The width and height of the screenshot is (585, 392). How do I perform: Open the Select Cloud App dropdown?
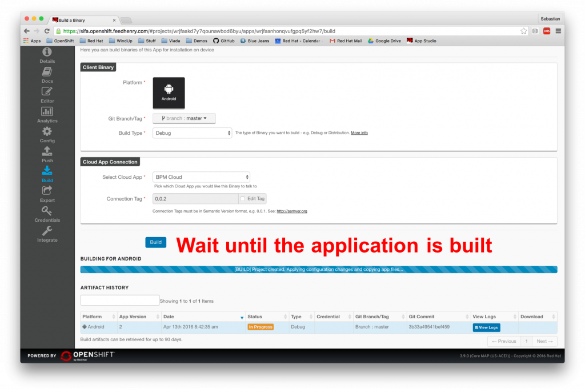click(x=201, y=177)
